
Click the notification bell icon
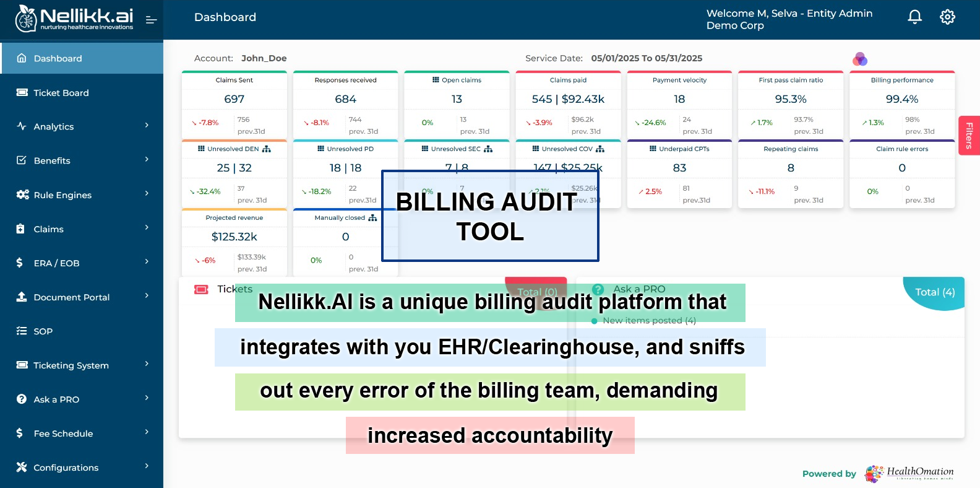[914, 17]
